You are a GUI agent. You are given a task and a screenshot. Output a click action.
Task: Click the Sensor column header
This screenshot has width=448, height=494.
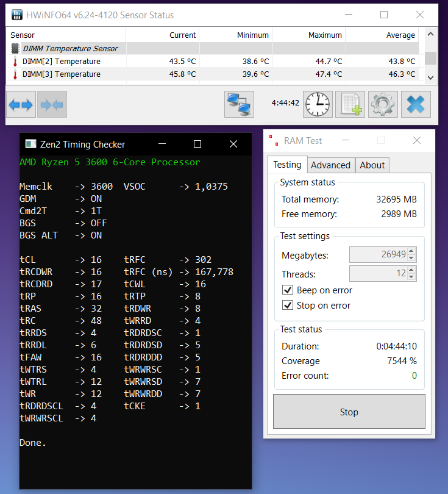coord(66,35)
